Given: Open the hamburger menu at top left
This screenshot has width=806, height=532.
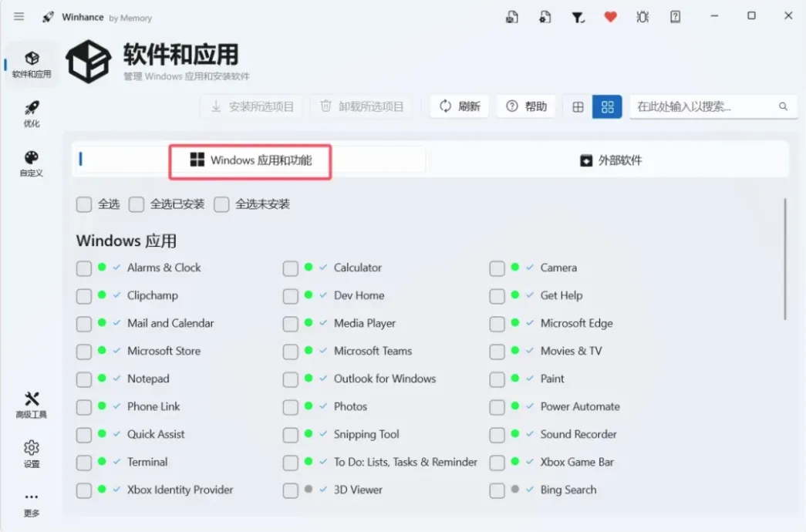Looking at the screenshot, I should coord(19,16).
